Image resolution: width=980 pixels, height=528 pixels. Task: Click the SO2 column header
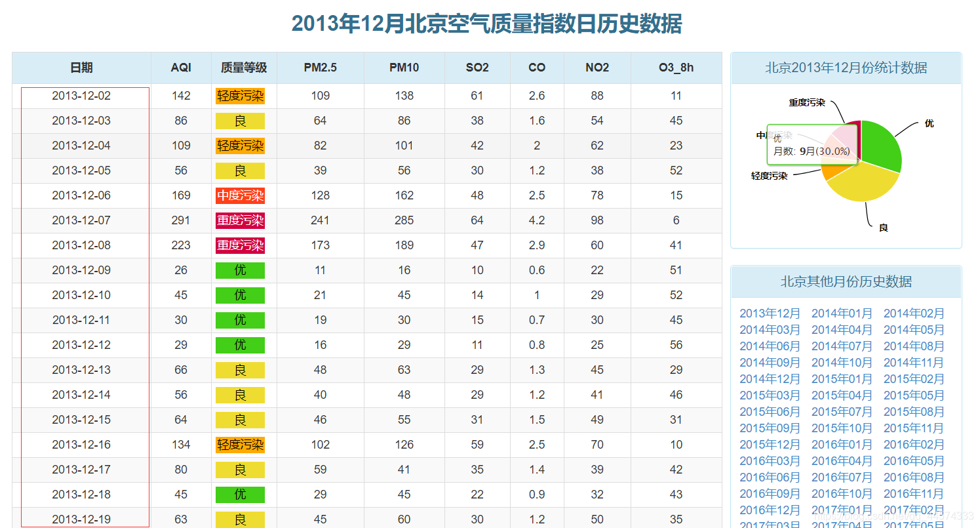(477, 68)
